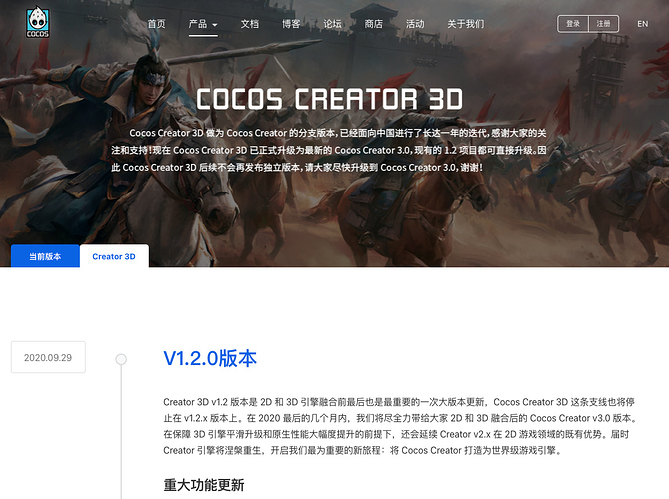Click the timeline circle marker for V1.2.0
The image size is (669, 499).
pos(121,359)
